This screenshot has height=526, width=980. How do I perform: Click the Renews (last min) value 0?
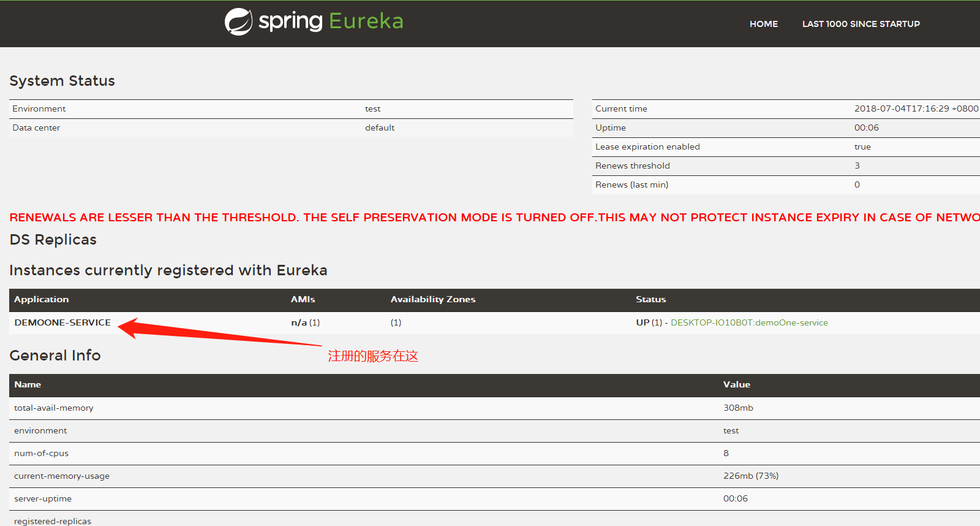tap(857, 185)
